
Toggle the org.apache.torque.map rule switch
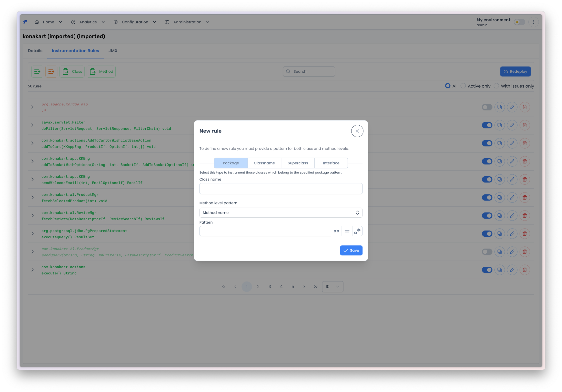487,107
